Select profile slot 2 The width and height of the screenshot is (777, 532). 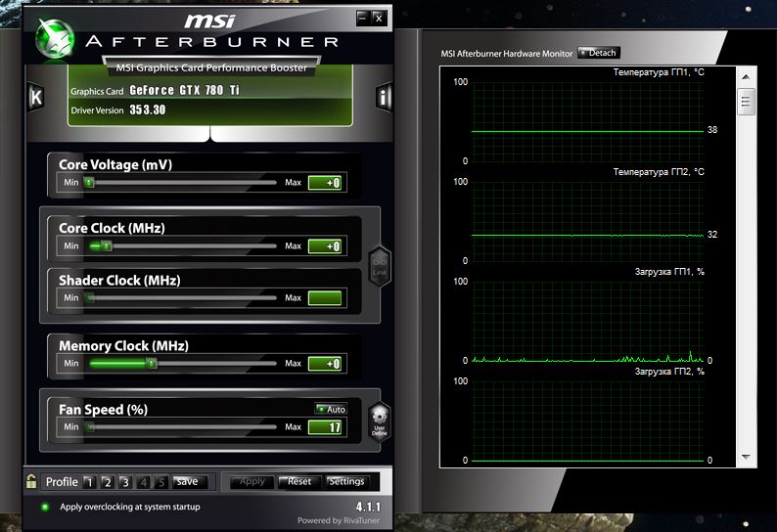coord(107,482)
